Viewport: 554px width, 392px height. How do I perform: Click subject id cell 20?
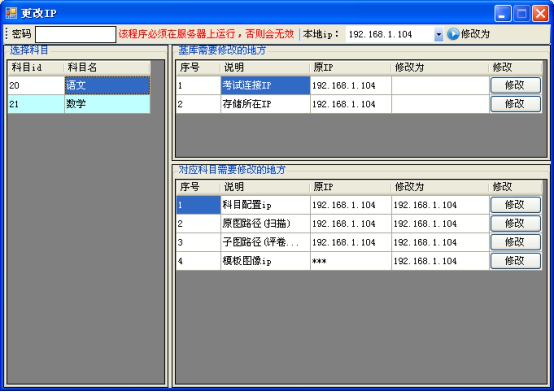[x=36, y=85]
